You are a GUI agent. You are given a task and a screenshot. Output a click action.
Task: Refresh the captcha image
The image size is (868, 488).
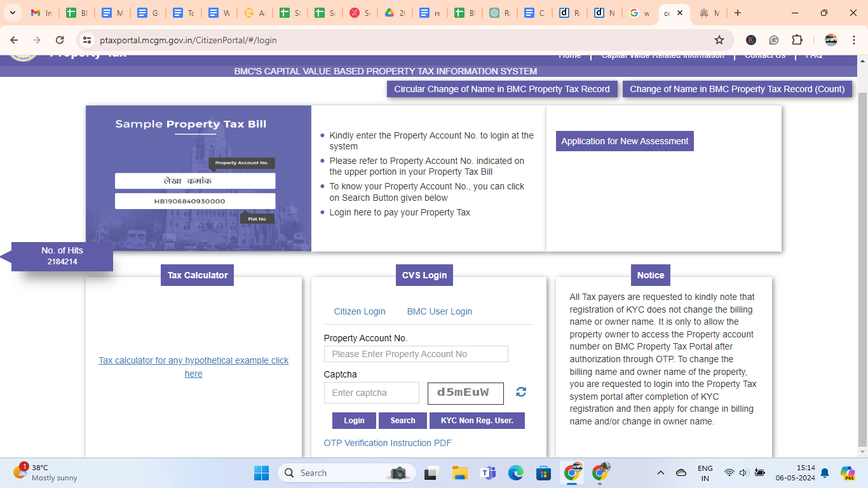pyautogui.click(x=521, y=392)
